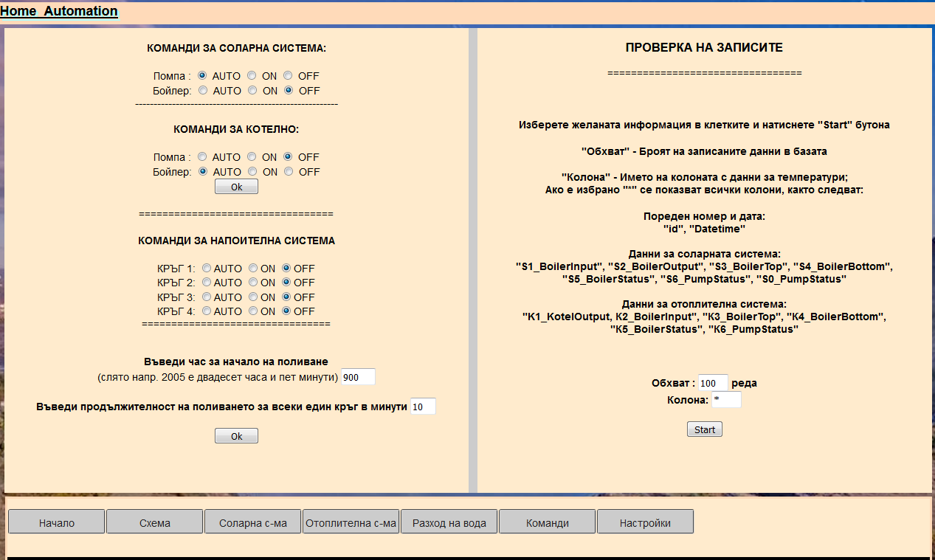Image resolution: width=935 pixels, height=560 pixels.
Task: Open the Разход на вода page
Action: [x=449, y=522]
